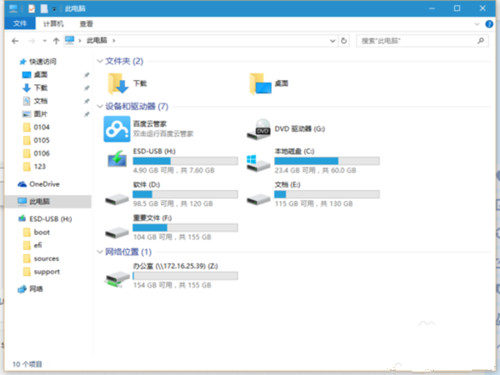Viewport: 500px width, 375px height.
Task: Open folder 0106 in the sidebar
Action: [42, 153]
